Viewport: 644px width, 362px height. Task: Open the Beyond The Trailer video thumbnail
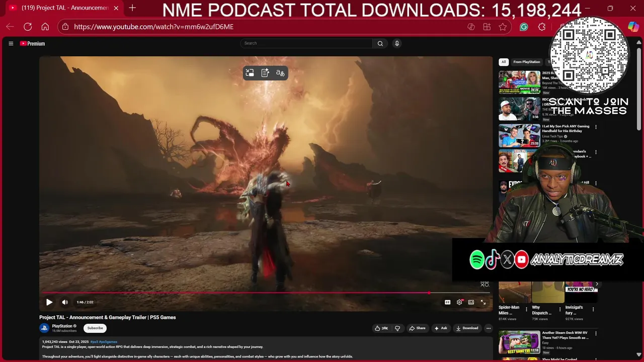click(519, 82)
